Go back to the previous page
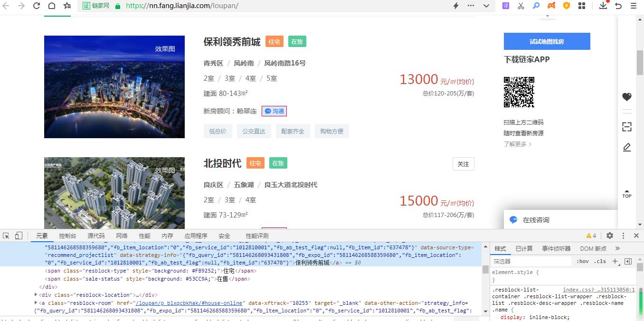This screenshot has height=321, width=644. [6, 6]
